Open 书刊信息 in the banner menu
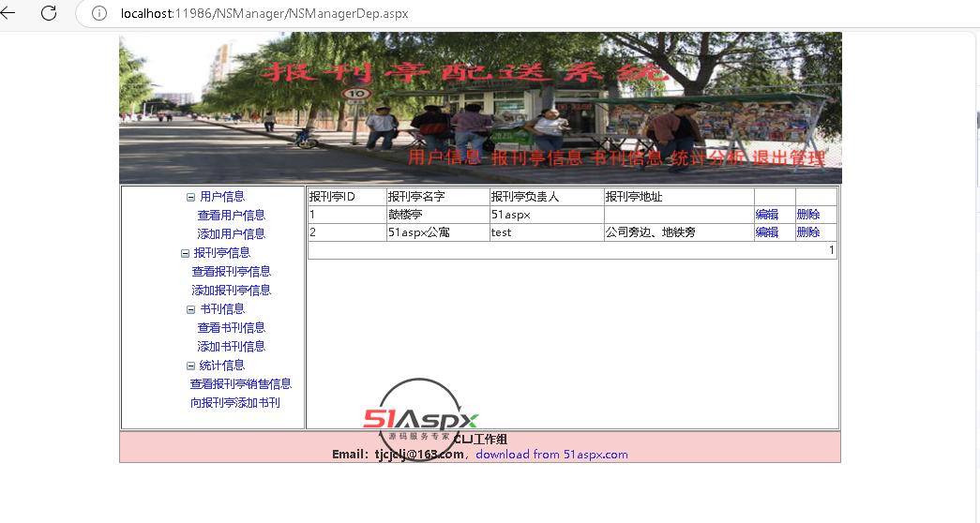The width and height of the screenshot is (980, 523). [x=626, y=157]
